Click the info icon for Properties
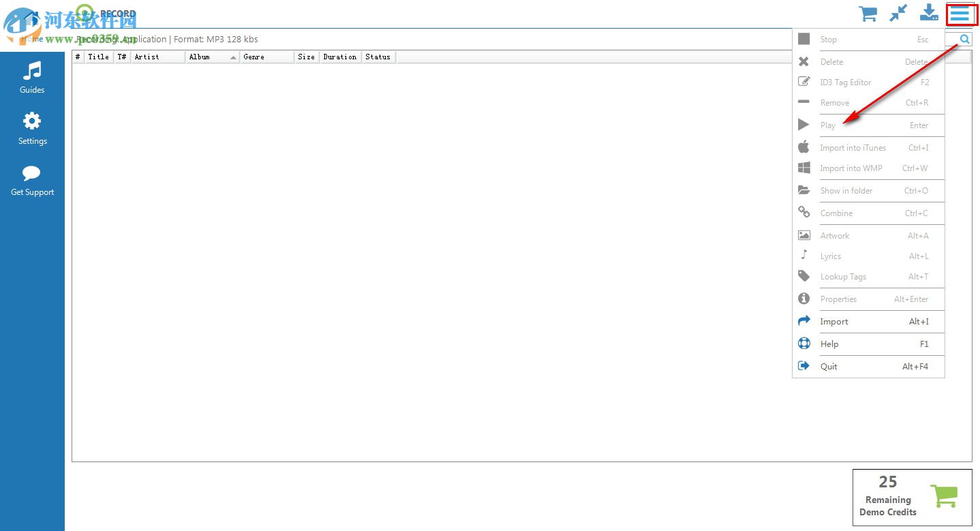The image size is (980, 531). click(x=804, y=299)
